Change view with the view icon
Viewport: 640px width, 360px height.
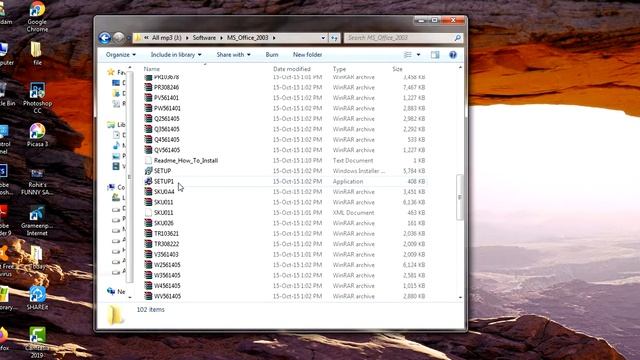pos(407,55)
